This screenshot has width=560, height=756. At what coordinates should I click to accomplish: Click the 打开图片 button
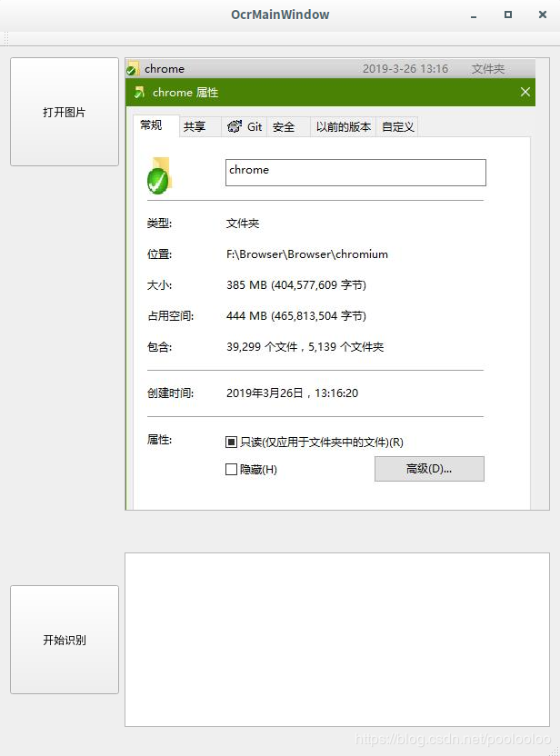pos(65,112)
